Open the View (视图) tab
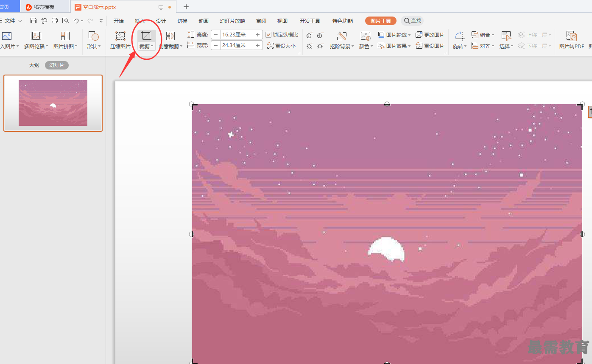 pyautogui.click(x=282, y=21)
